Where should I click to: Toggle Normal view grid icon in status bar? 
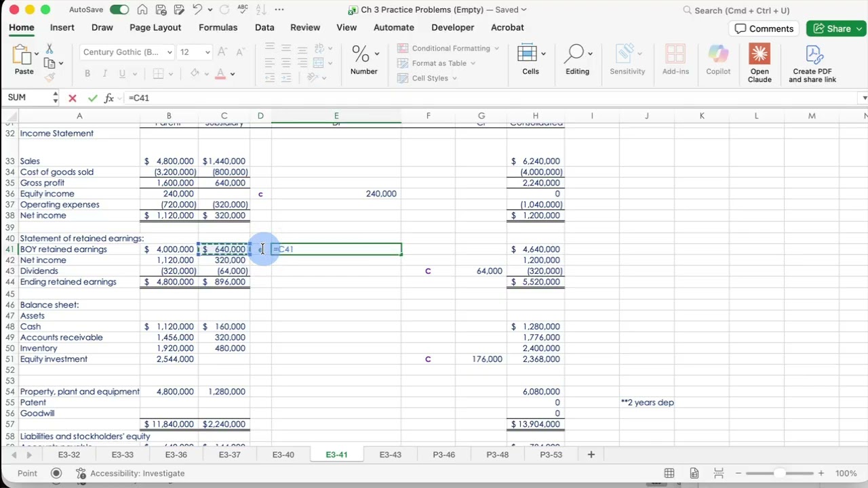(669, 473)
